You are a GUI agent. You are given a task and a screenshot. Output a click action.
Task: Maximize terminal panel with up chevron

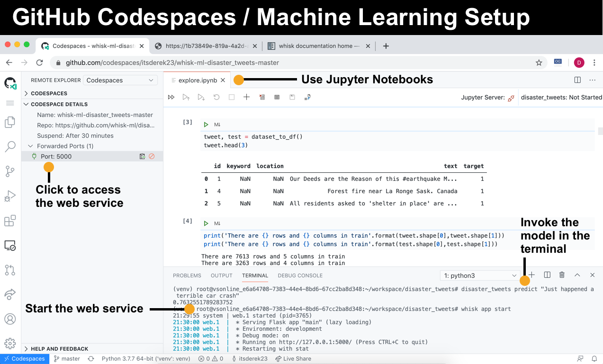click(577, 275)
